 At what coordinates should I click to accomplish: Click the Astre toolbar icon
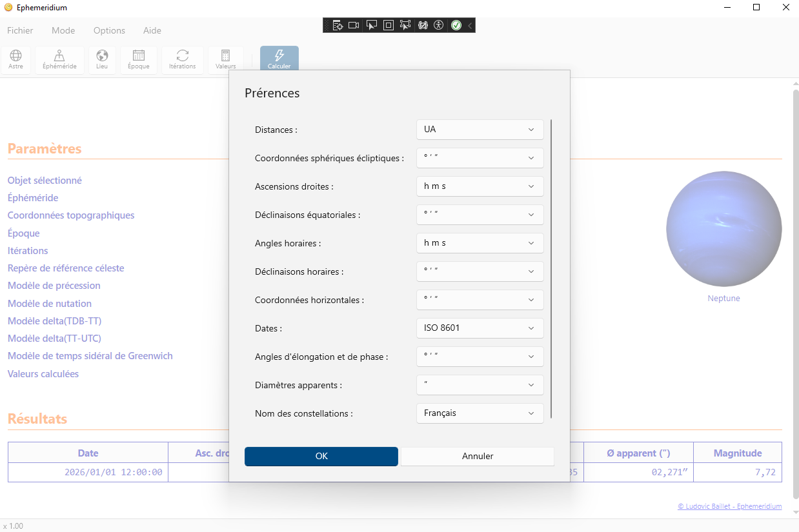[16, 57]
